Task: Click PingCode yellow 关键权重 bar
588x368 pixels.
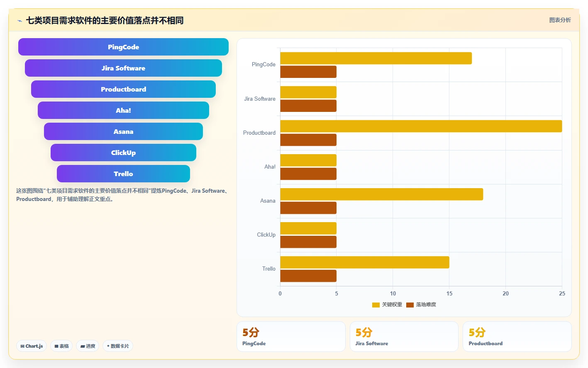Action: [x=376, y=58]
